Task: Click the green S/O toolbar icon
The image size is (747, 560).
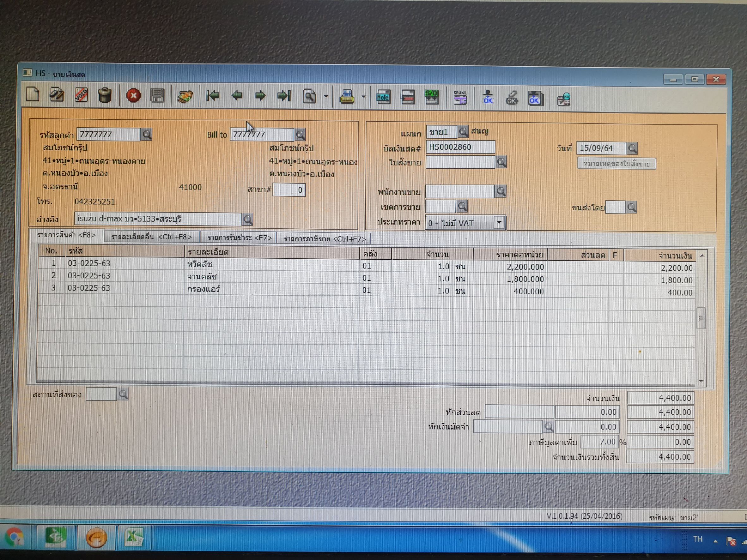Action: (432, 98)
